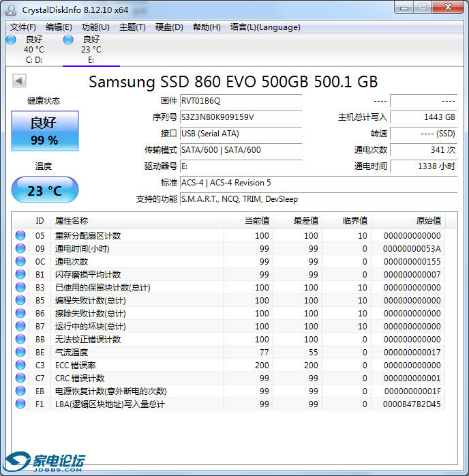The width and height of the screenshot is (469, 476).
Task: Select the 已使用的保留块计数(总计) row
Action: [x=229, y=287]
